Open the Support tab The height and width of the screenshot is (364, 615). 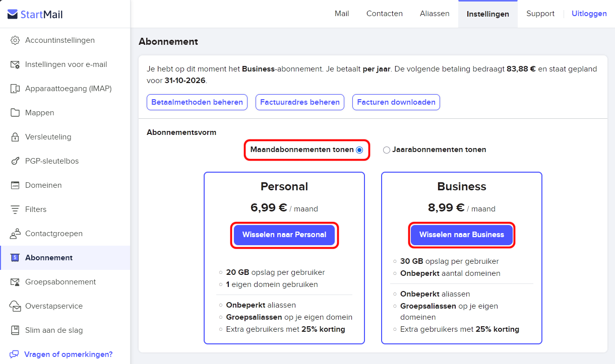540,14
